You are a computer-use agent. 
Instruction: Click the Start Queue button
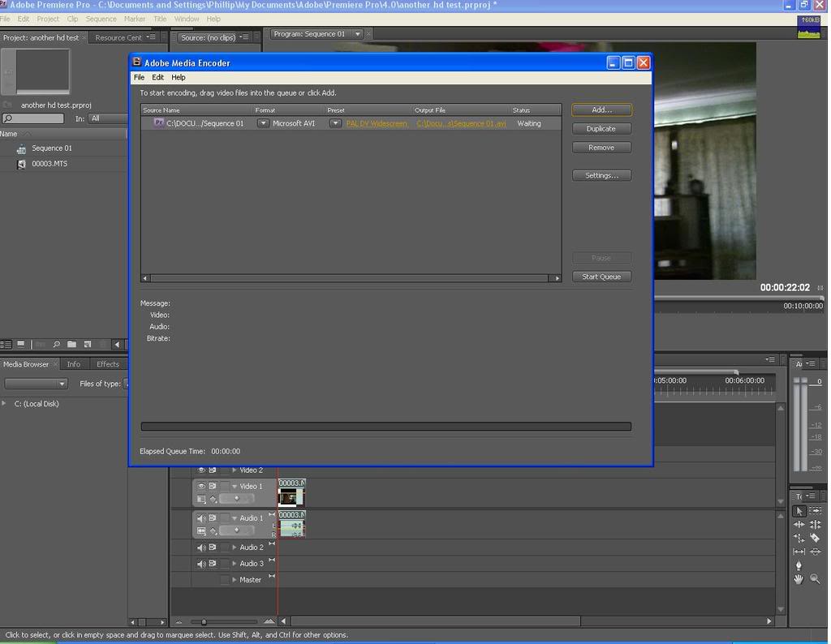point(601,277)
